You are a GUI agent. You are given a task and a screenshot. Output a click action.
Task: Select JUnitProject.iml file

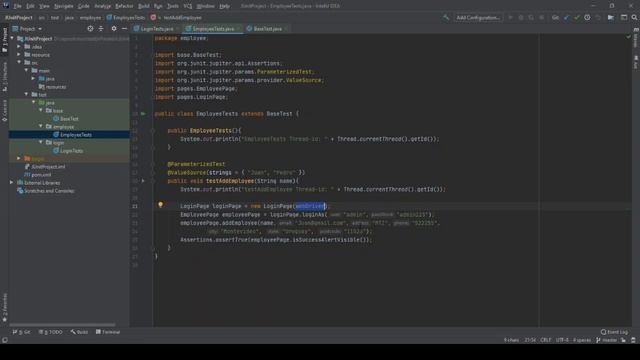44,167
